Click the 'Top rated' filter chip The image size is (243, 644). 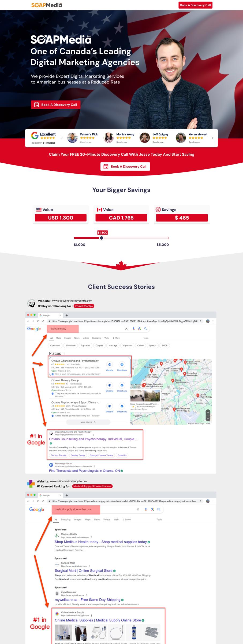coord(85,346)
